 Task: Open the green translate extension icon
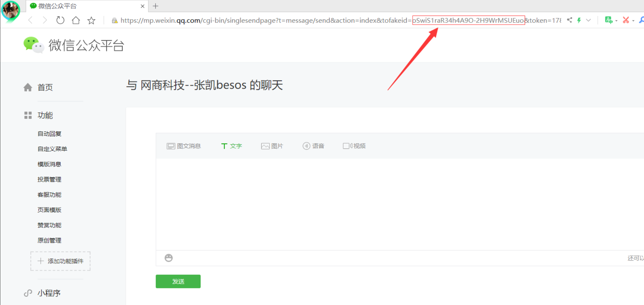[x=608, y=20]
